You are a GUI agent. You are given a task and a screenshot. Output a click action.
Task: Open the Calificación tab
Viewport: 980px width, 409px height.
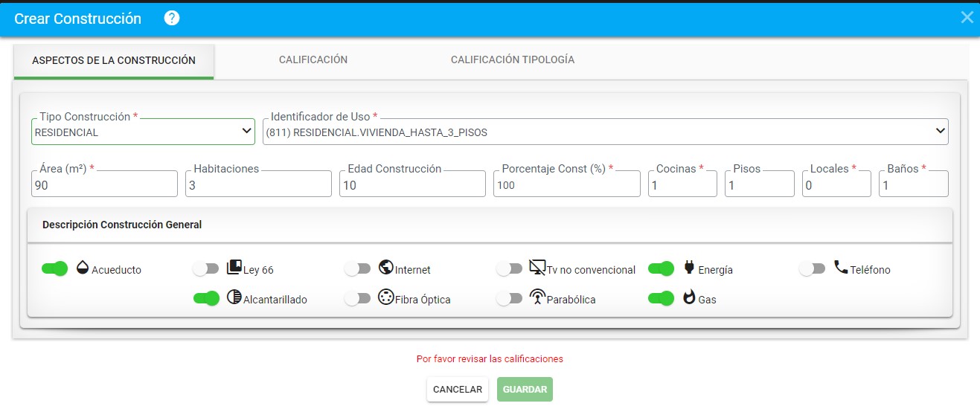tap(313, 59)
